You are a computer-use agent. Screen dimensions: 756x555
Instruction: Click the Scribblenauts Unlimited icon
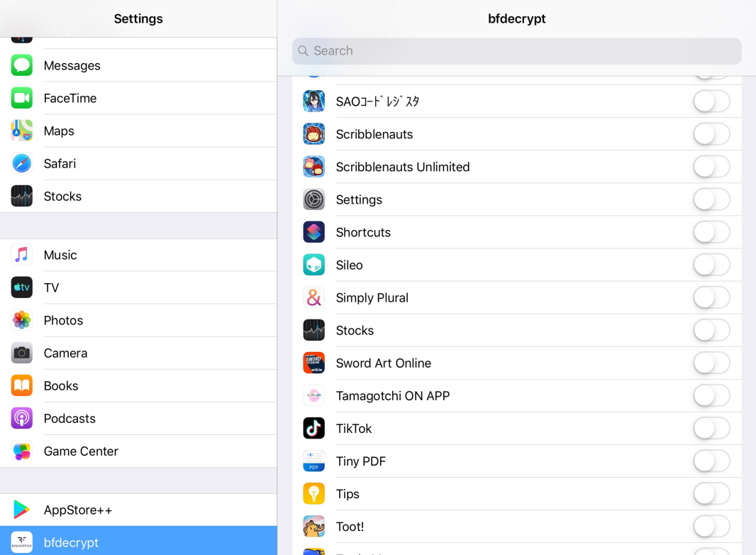coord(313,167)
